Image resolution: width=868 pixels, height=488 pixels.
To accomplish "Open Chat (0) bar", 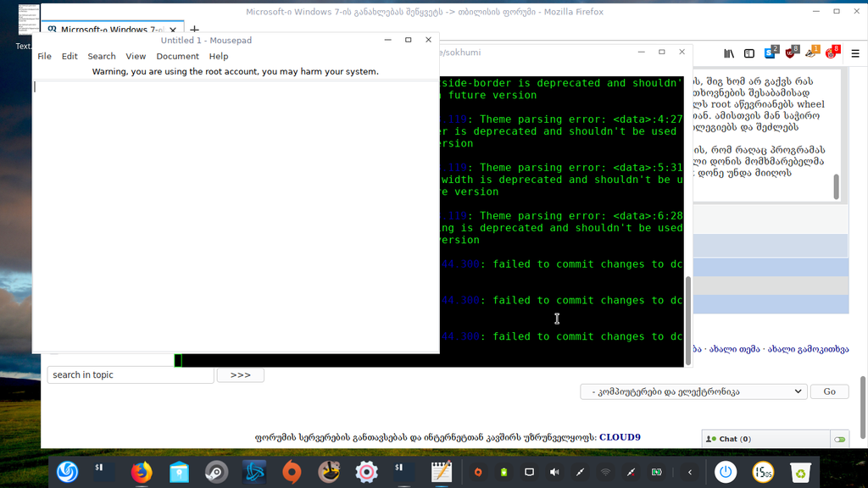I will tap(765, 440).
